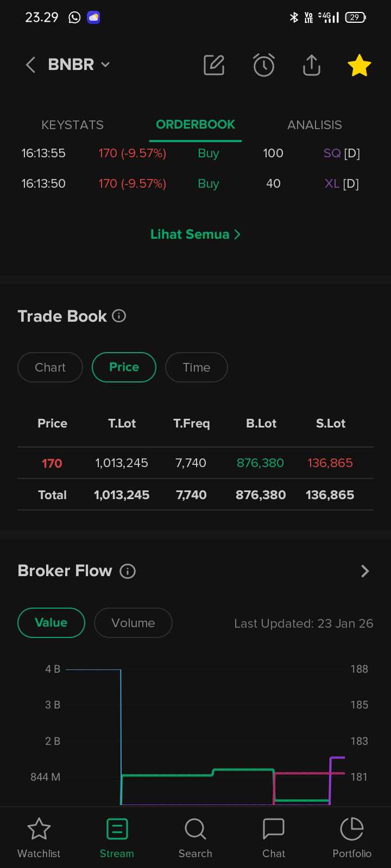Open Broker Flow info icon
The width and height of the screenshot is (391, 868).
[x=128, y=571]
